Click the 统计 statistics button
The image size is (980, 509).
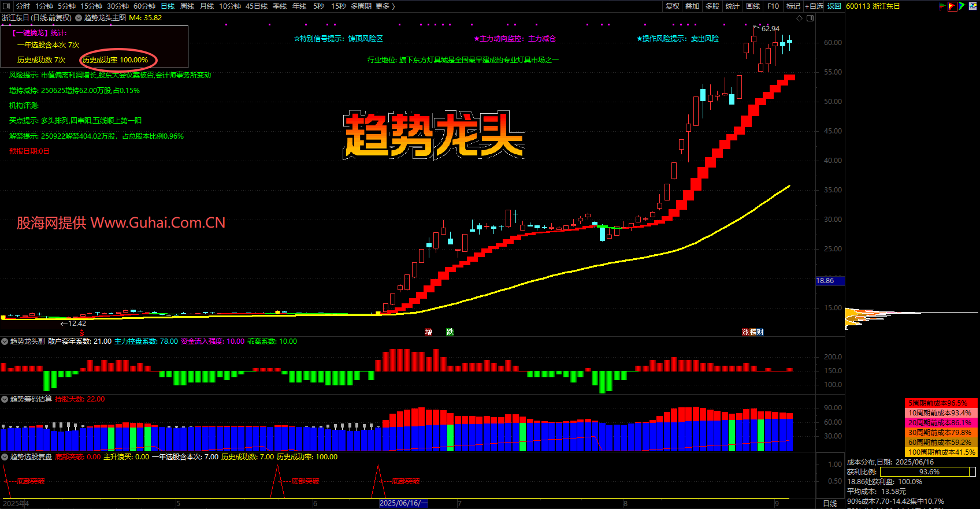(x=732, y=6)
